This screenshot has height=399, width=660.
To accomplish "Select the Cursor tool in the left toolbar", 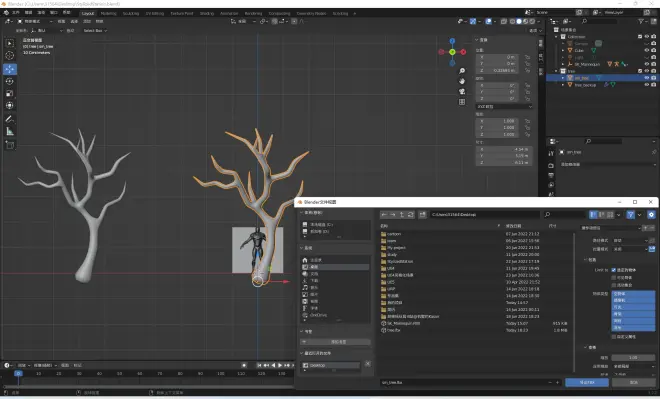I will pyautogui.click(x=10, y=56).
